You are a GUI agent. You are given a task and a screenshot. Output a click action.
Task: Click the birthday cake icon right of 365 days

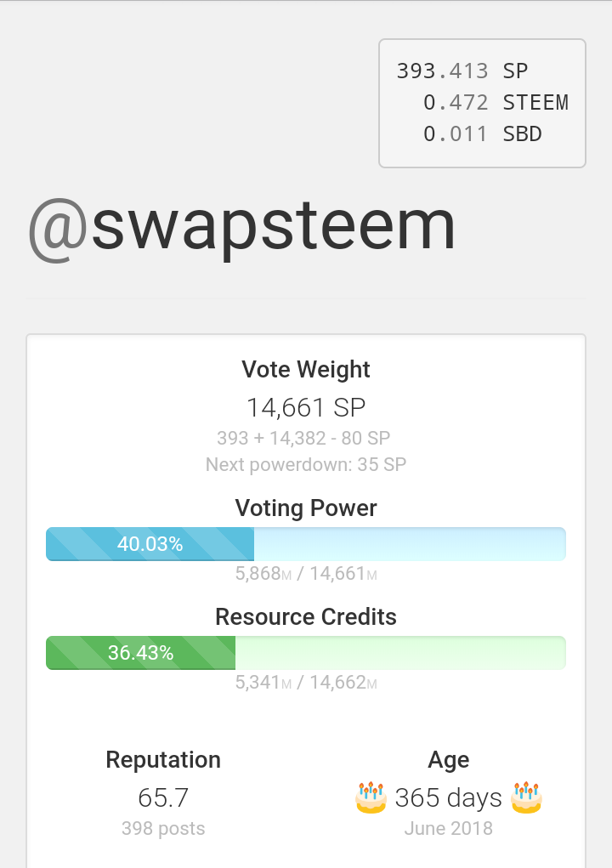click(527, 797)
